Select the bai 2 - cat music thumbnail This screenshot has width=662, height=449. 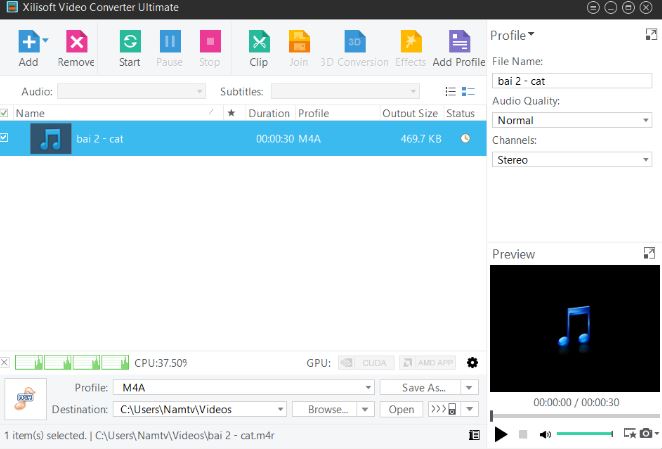point(51,139)
